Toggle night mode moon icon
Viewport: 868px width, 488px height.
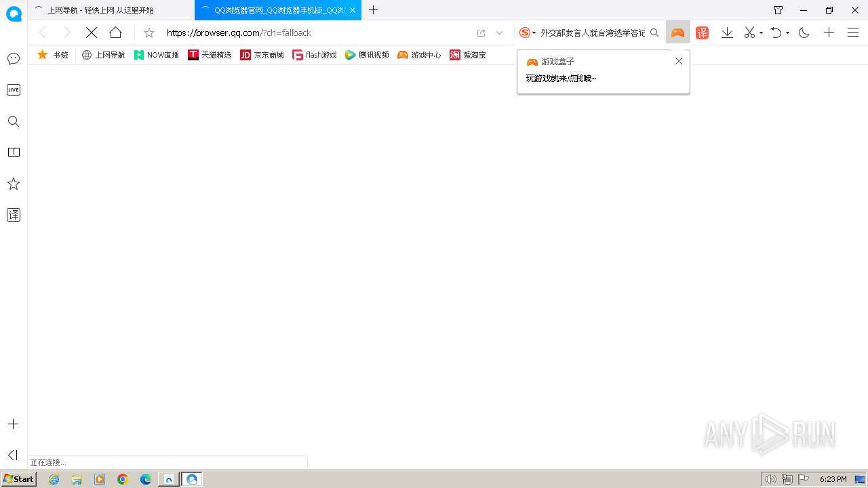coord(804,33)
